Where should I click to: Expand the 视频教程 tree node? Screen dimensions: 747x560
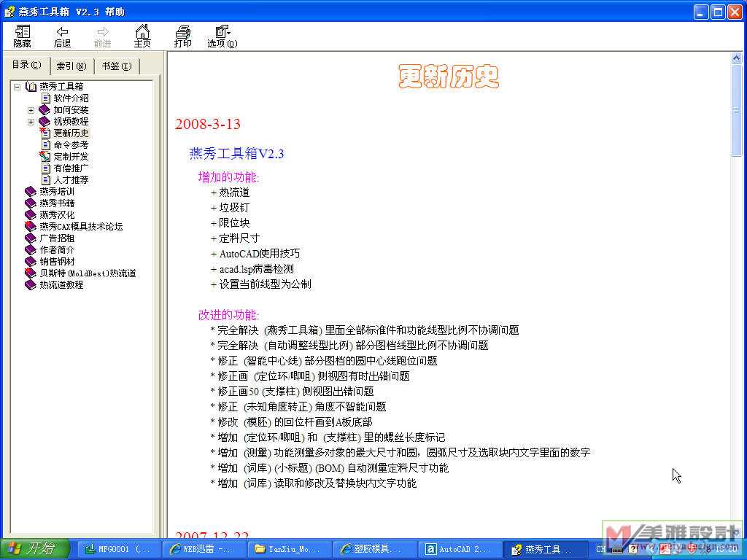pyautogui.click(x=31, y=122)
